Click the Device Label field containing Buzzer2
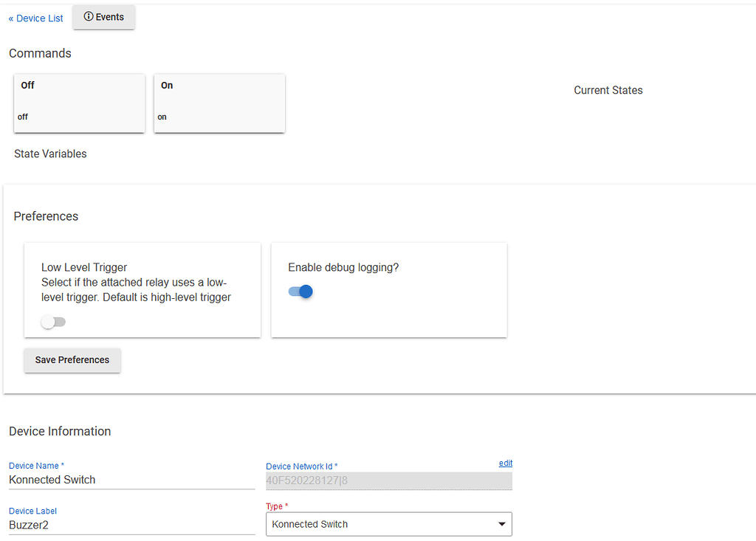The height and width of the screenshot is (541, 756). tap(131, 525)
